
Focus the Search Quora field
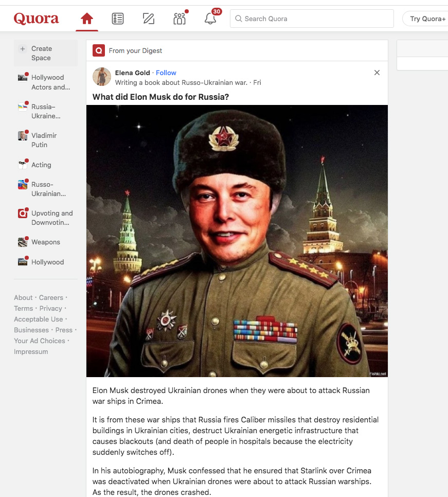pos(312,19)
